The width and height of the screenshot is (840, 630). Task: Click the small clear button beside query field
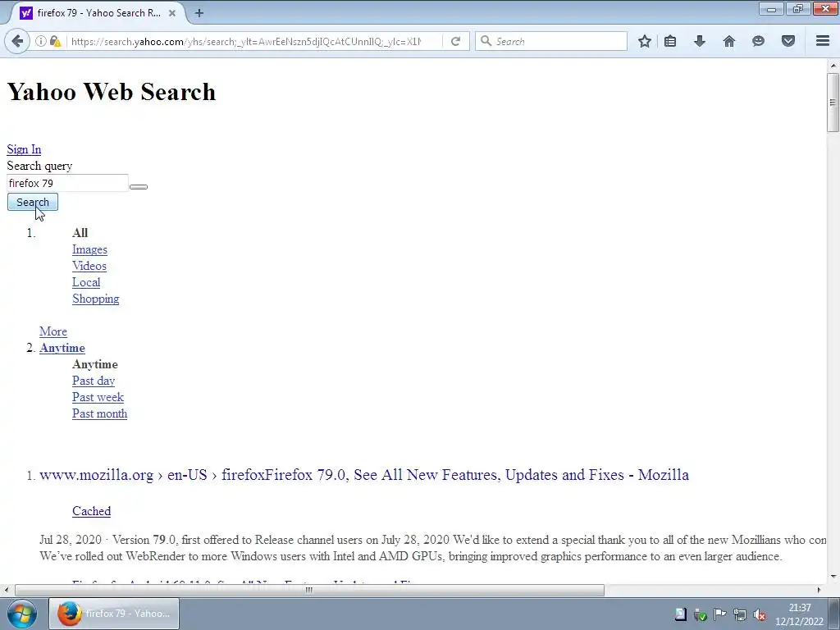tap(138, 187)
